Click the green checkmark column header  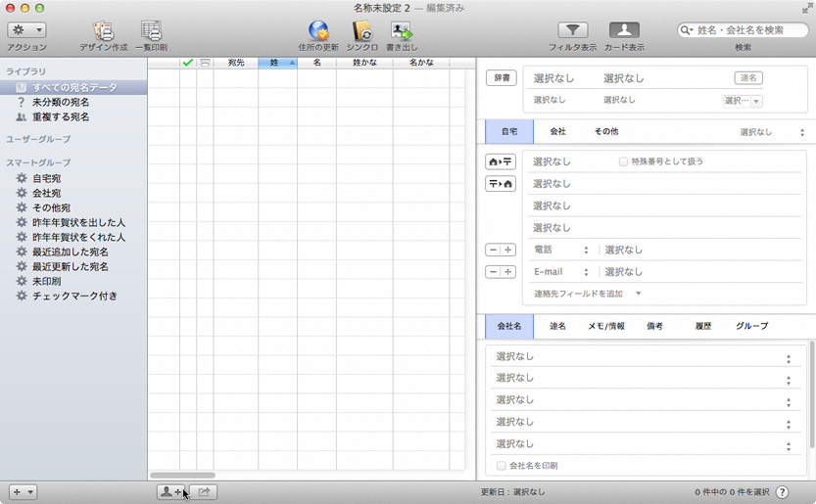(188, 63)
